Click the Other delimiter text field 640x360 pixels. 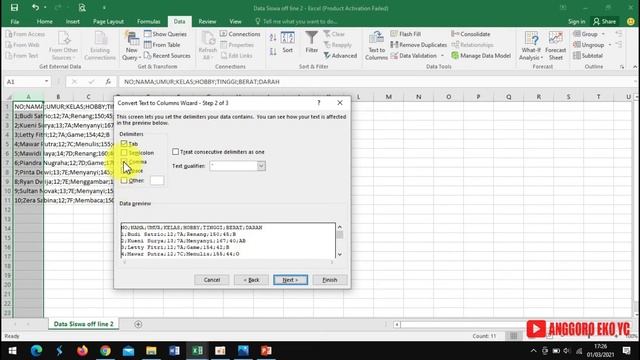(x=157, y=180)
